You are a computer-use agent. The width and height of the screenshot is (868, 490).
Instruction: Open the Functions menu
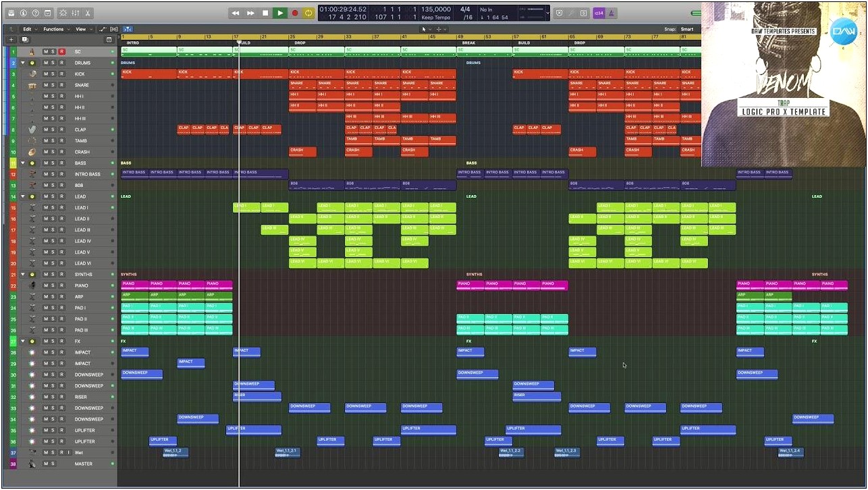[55, 29]
